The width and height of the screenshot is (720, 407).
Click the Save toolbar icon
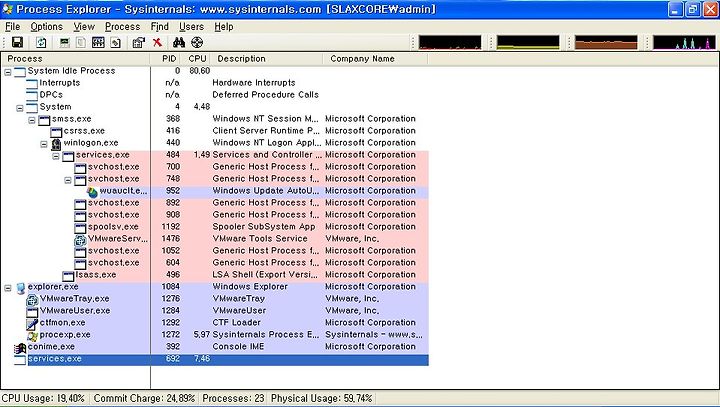click(17, 43)
